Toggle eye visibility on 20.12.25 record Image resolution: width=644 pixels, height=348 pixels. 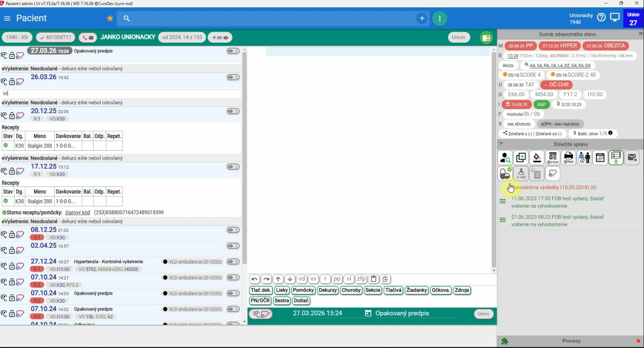coord(233,111)
